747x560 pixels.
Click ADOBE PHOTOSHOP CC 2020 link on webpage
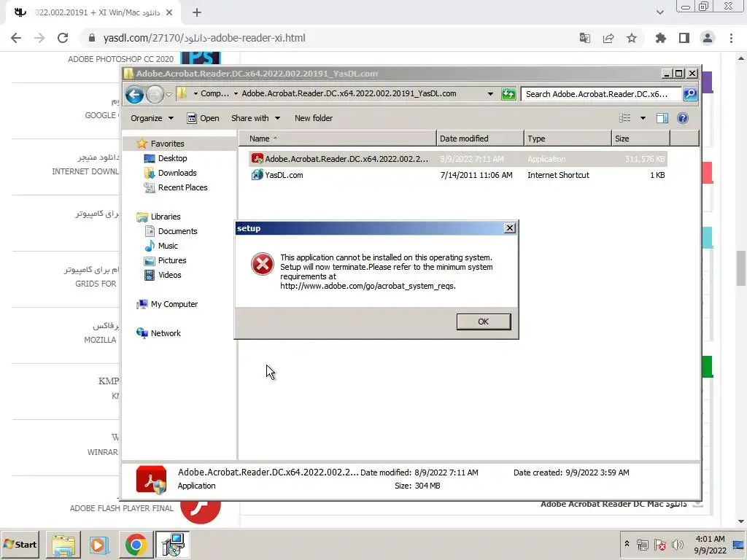tap(120, 59)
